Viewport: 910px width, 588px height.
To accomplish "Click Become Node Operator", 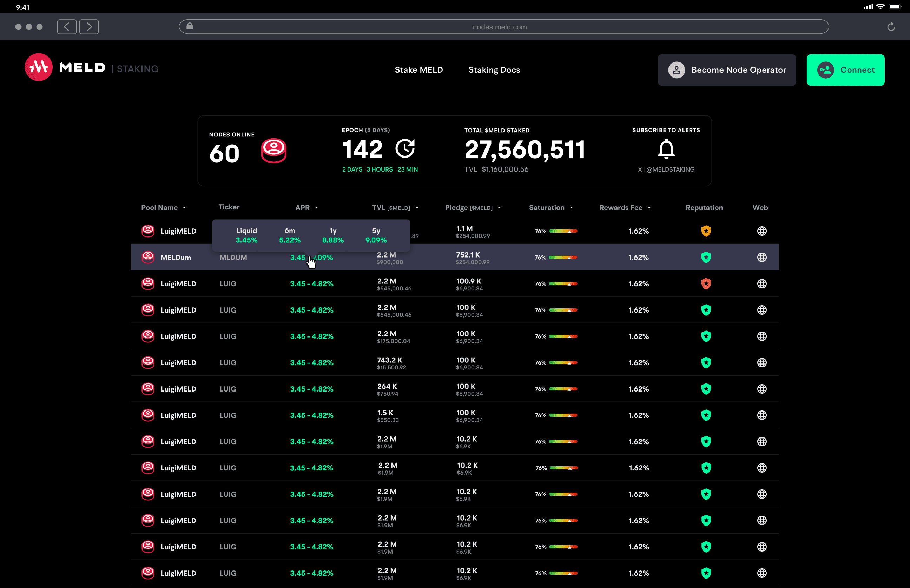I will (x=726, y=70).
